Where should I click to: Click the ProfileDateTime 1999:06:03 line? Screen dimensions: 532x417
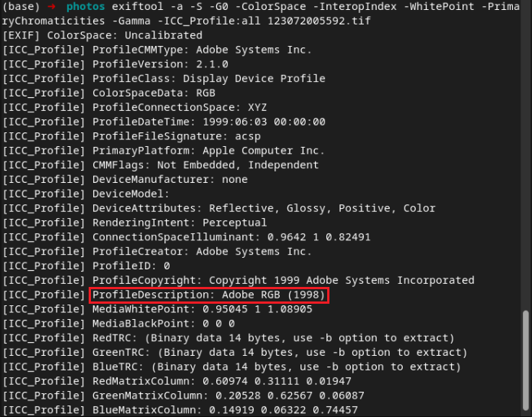click(x=164, y=122)
